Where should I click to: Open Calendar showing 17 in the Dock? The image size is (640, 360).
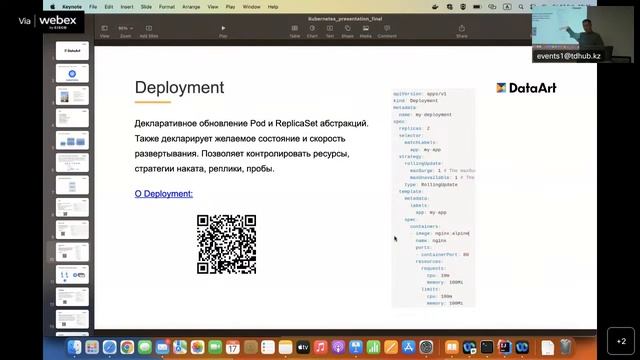[233, 347]
